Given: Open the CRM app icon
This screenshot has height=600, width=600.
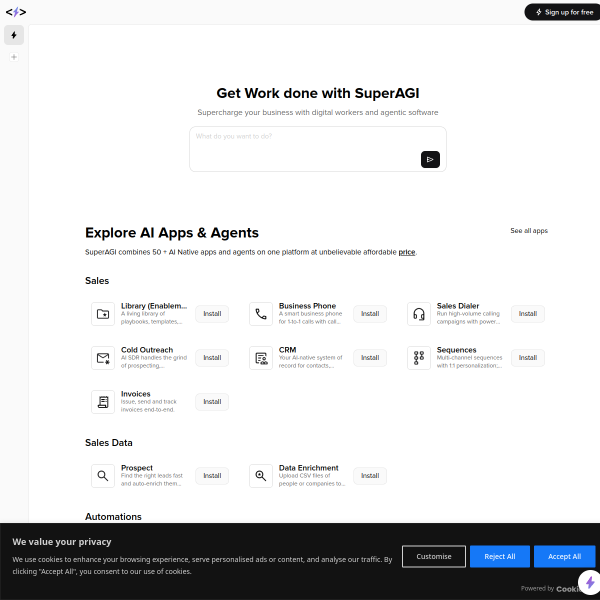Looking at the screenshot, I should coord(261,358).
